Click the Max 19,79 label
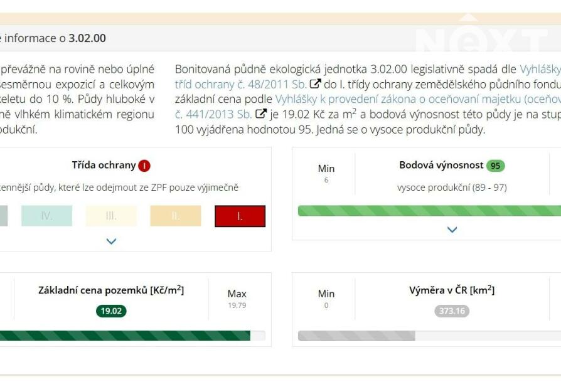The height and width of the screenshot is (392, 561). (237, 299)
